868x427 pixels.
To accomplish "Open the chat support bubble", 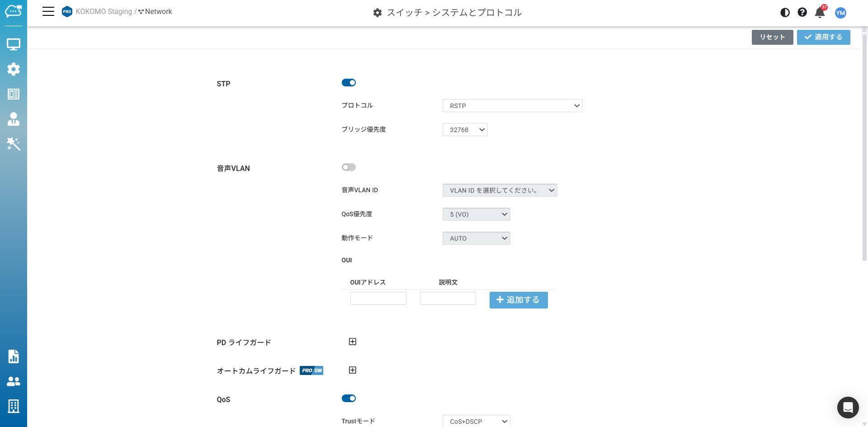I will (x=848, y=408).
